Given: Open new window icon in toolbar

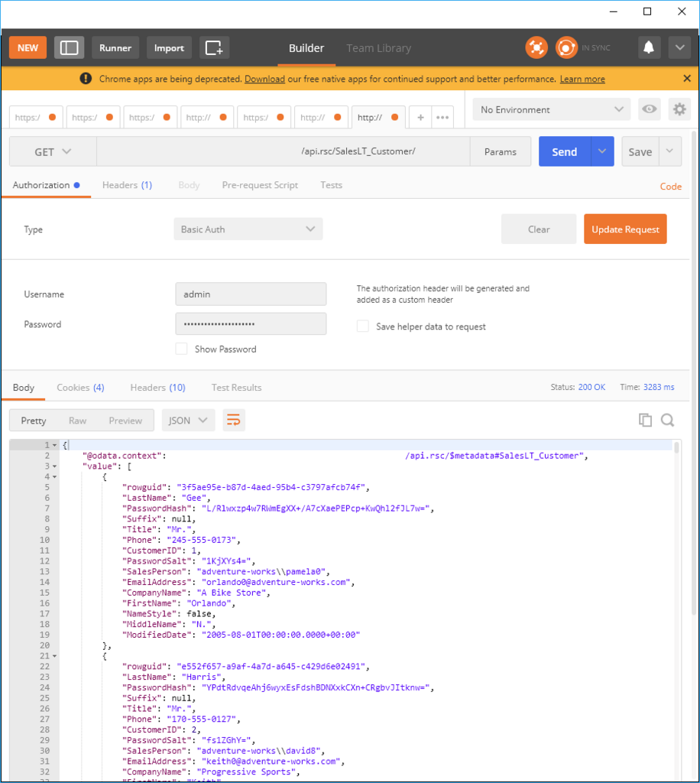Looking at the screenshot, I should (214, 48).
